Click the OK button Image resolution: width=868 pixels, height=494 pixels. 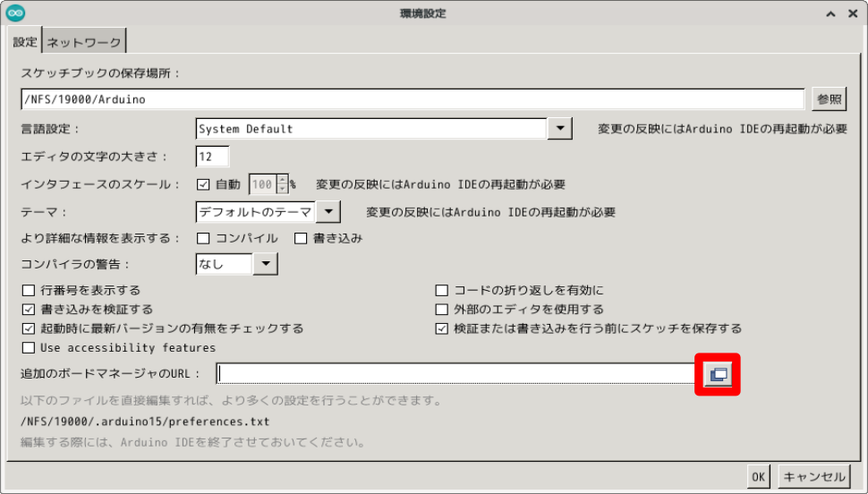(759, 477)
